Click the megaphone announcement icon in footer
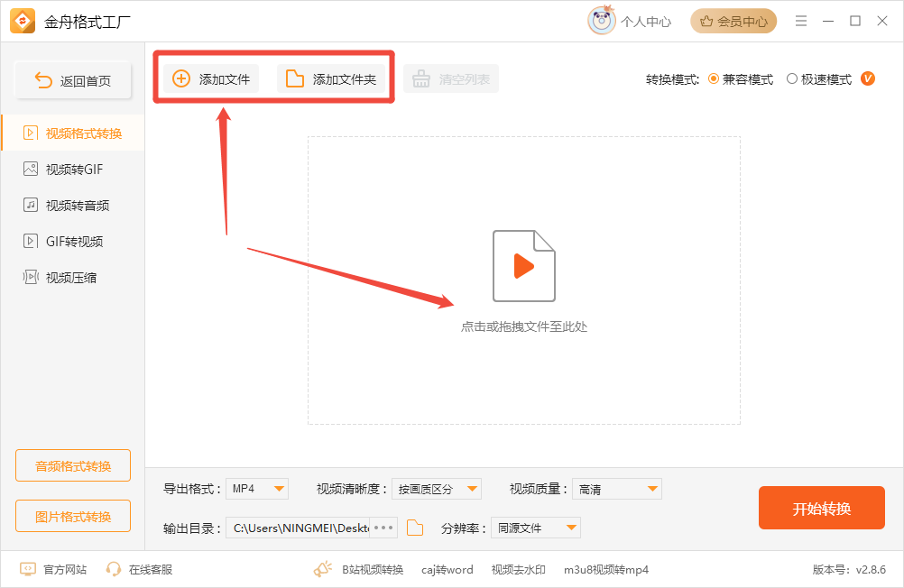904x588 pixels. [x=323, y=570]
